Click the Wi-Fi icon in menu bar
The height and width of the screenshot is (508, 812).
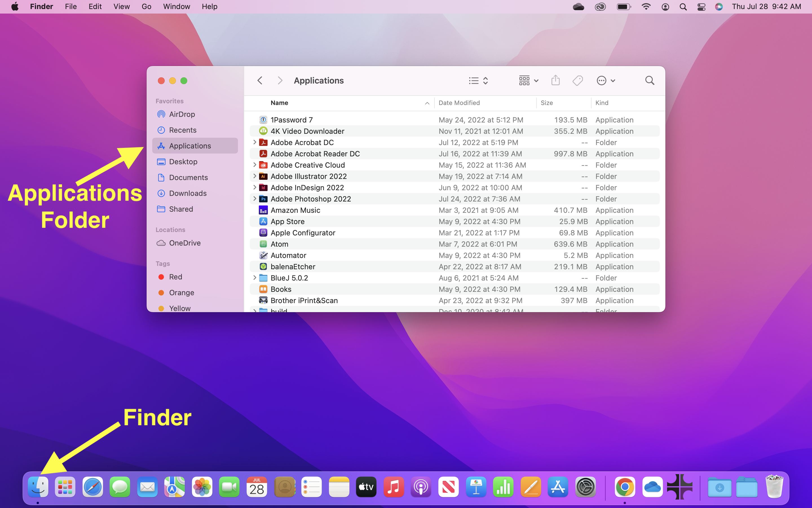[646, 7]
